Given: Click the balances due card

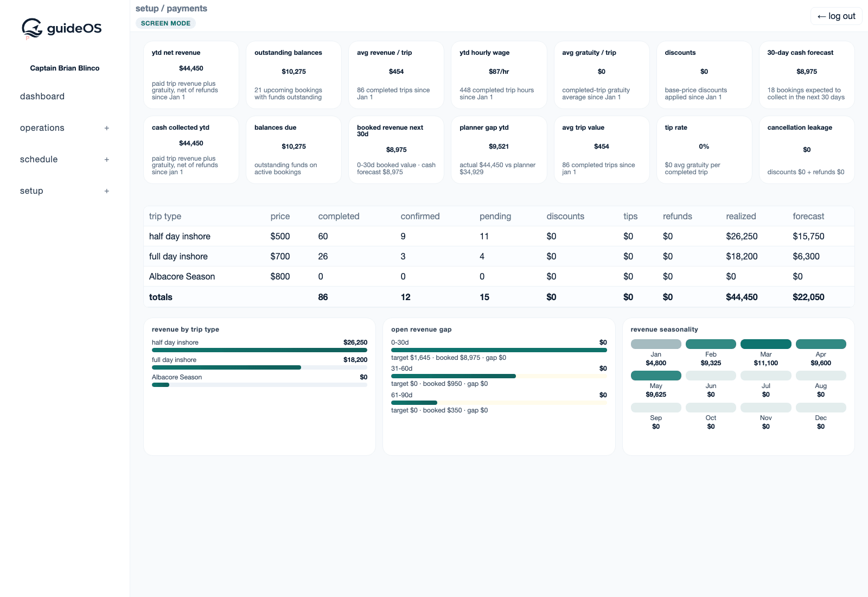Looking at the screenshot, I should click(x=293, y=150).
